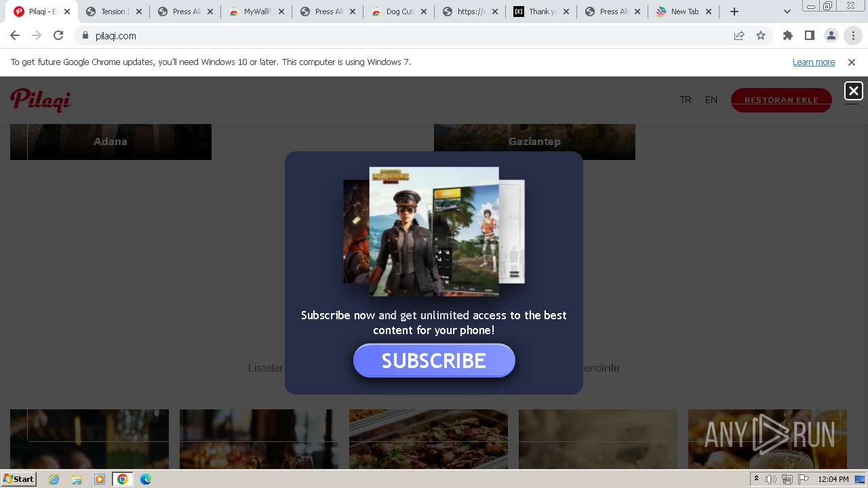The height and width of the screenshot is (488, 868).
Task: Open the Adana city card
Action: click(x=111, y=142)
